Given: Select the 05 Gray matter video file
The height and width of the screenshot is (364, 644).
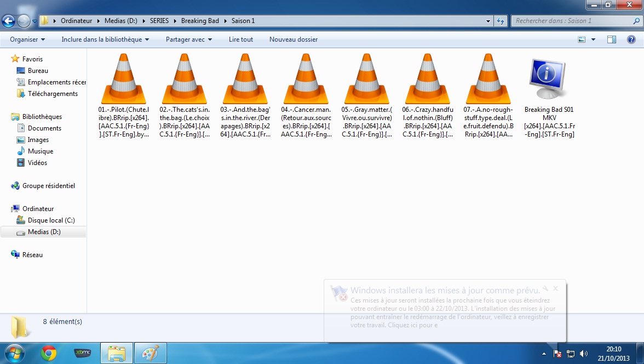Looking at the screenshot, I should (x=367, y=95).
